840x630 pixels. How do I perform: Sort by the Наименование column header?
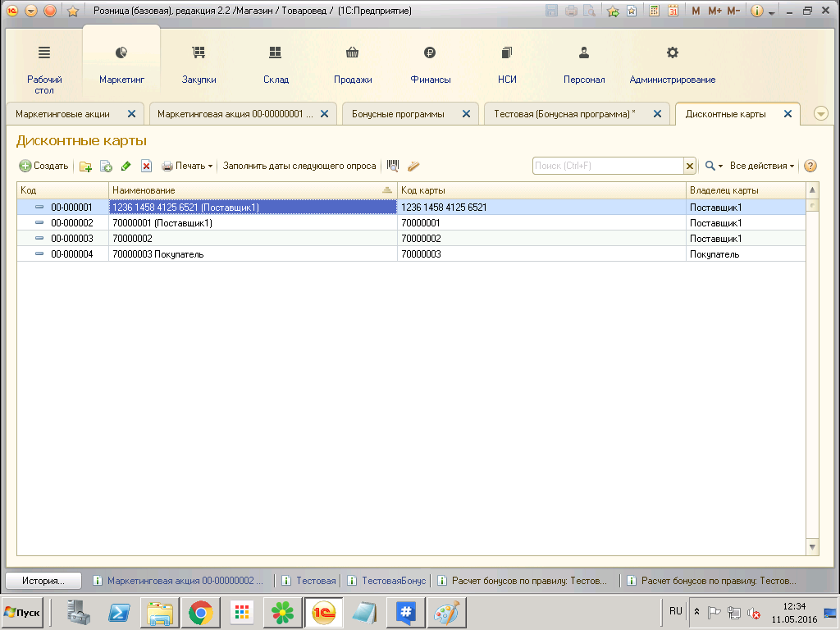[253, 190]
